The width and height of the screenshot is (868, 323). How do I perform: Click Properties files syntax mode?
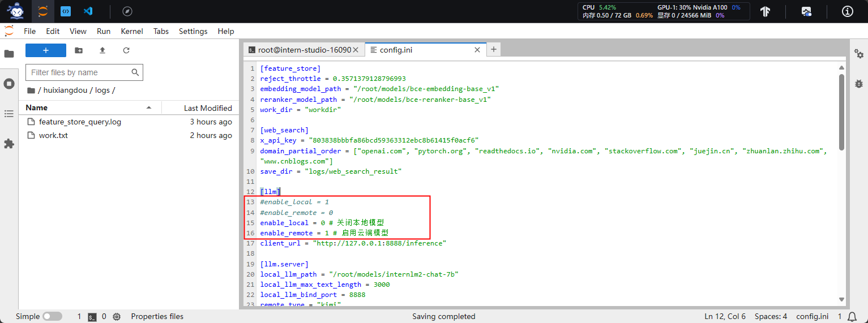click(157, 316)
